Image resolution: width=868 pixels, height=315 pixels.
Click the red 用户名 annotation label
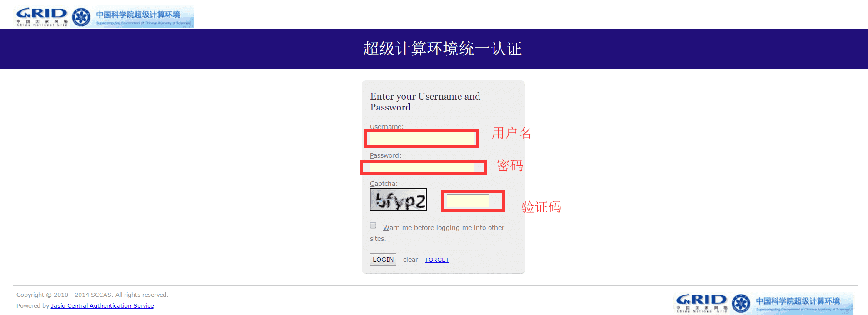(x=512, y=133)
